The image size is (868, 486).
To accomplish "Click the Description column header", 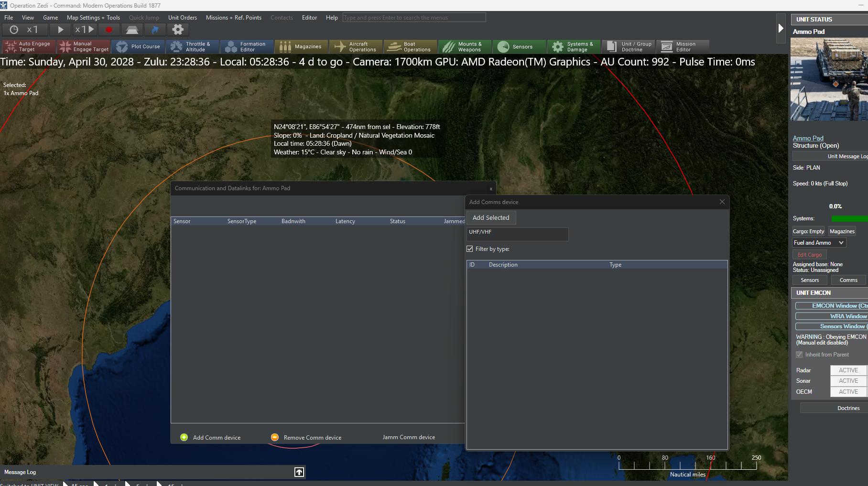I will pos(503,265).
